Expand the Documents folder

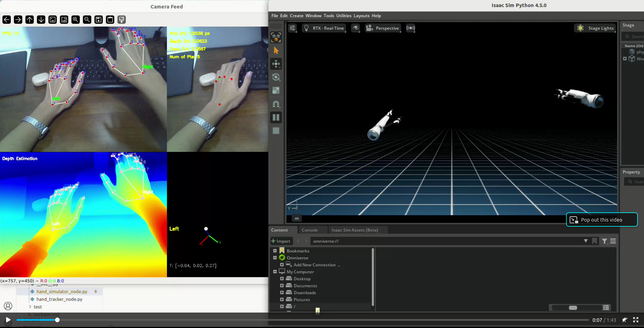point(282,286)
